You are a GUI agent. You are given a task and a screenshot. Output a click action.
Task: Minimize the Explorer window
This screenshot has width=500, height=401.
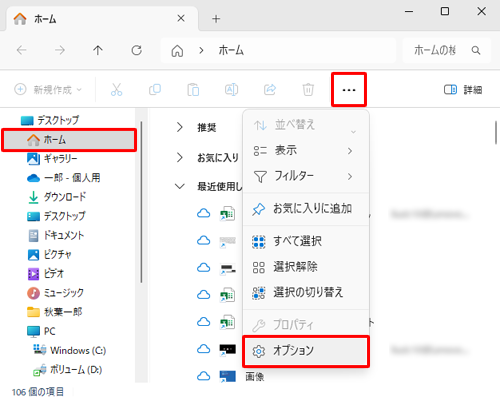pos(409,11)
